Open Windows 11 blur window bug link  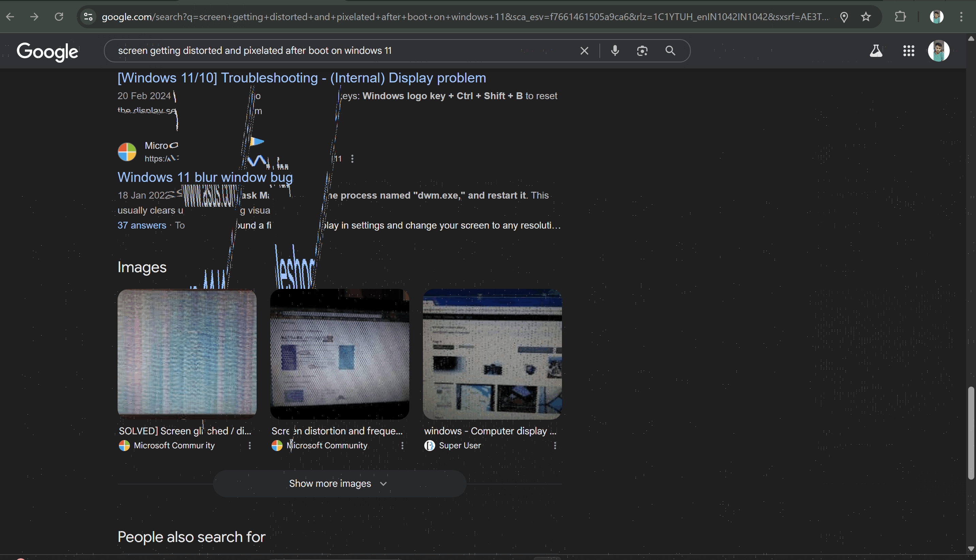205,177
